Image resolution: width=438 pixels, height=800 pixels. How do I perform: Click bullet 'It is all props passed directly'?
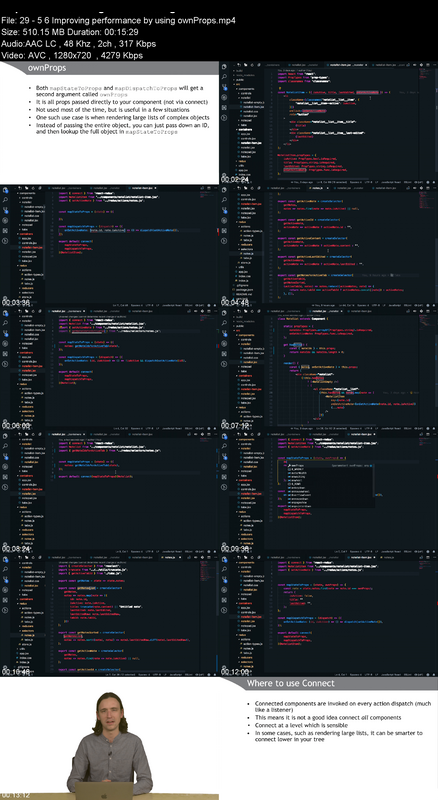pos(121,102)
